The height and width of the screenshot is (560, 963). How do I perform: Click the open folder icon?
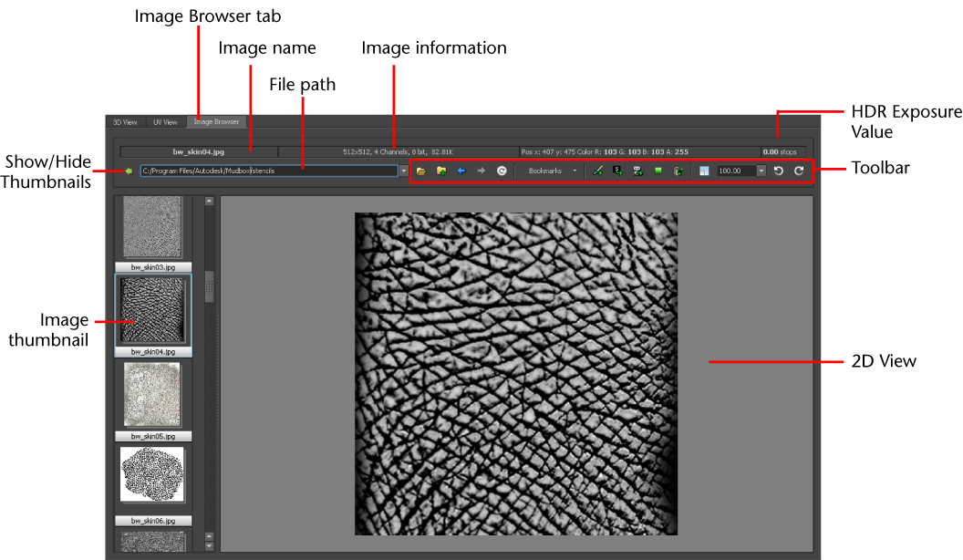coord(420,171)
